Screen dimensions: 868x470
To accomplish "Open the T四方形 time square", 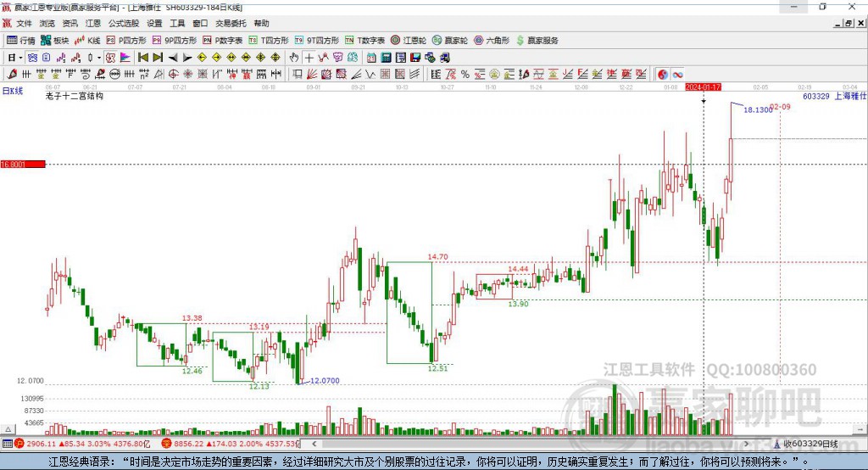I will (269, 41).
